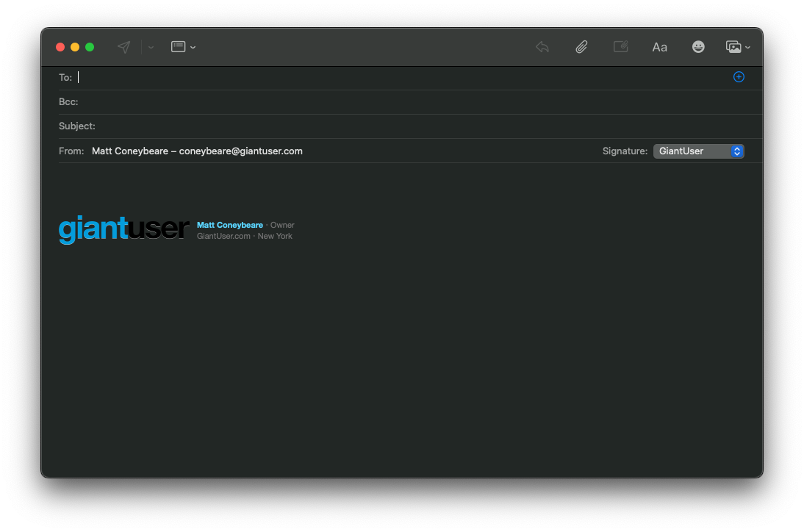Open the Signature GiantUser dropdown
This screenshot has height=532, width=804.
[x=698, y=151]
